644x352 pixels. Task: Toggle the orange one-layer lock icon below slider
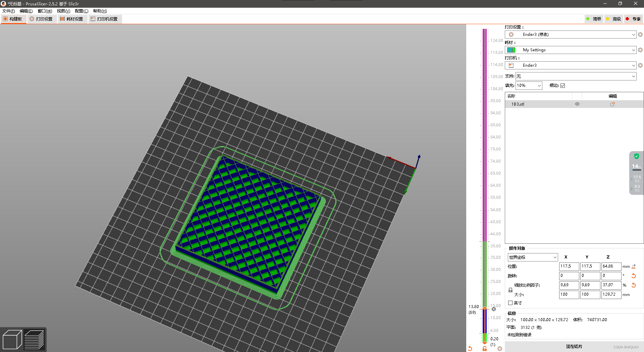pyautogui.click(x=485, y=349)
